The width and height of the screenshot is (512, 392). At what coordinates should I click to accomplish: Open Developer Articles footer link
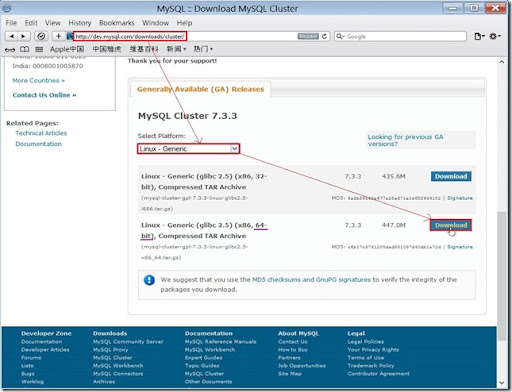click(45, 350)
